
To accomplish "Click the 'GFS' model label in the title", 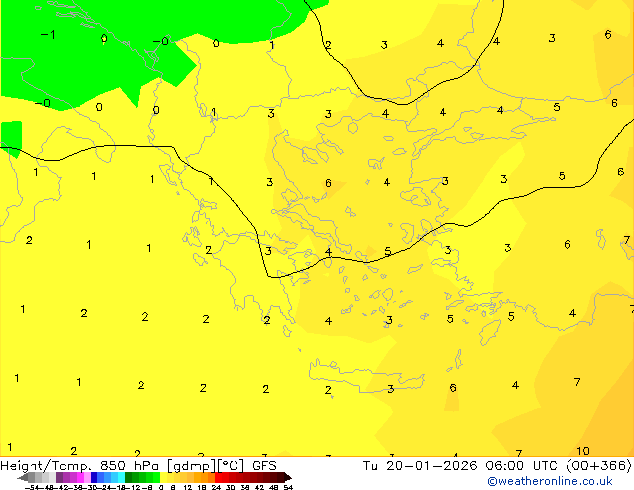I will (x=264, y=466).
